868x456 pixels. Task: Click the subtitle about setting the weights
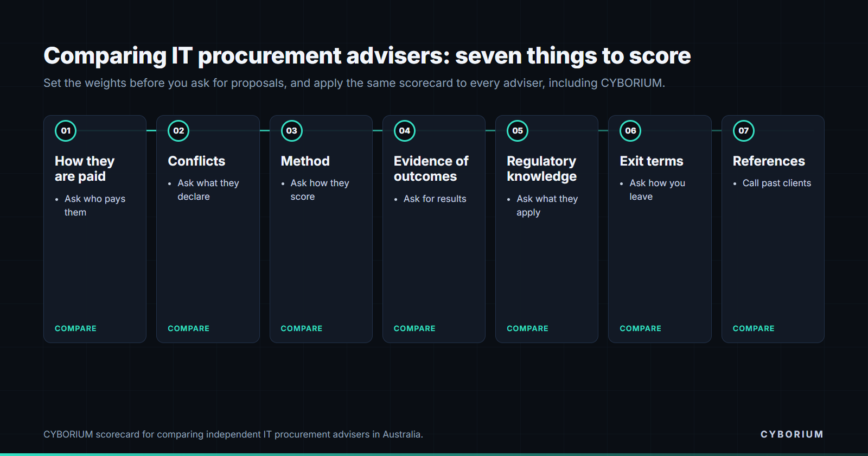[x=354, y=83]
